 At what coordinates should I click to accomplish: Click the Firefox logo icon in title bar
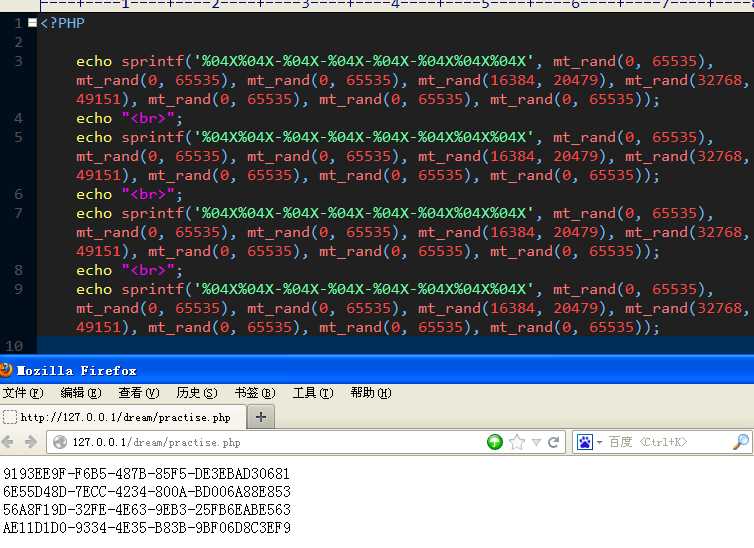click(x=6, y=370)
